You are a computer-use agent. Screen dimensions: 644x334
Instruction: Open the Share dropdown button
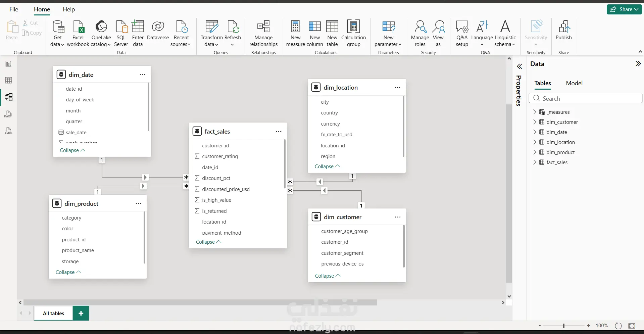(x=624, y=9)
